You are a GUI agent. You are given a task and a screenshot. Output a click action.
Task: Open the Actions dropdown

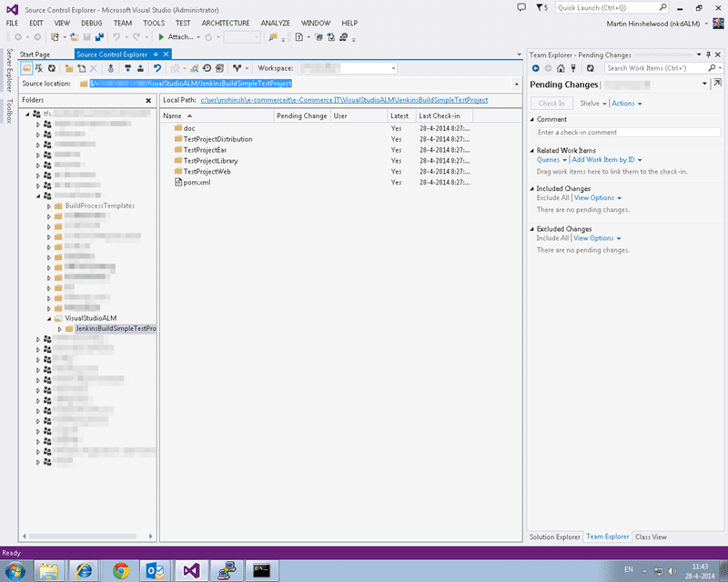[x=626, y=104]
